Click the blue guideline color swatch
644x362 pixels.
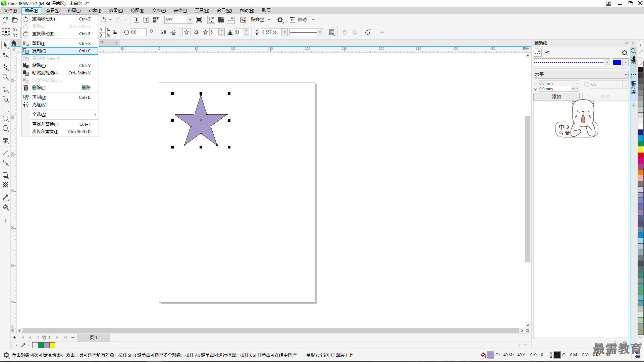(617, 62)
